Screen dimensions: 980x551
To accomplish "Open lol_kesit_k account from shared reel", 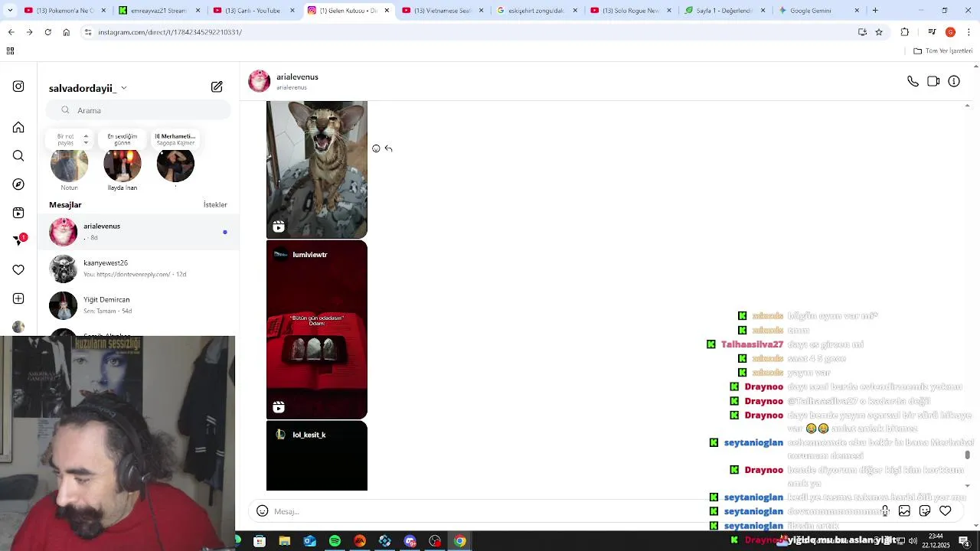I will pos(309,435).
